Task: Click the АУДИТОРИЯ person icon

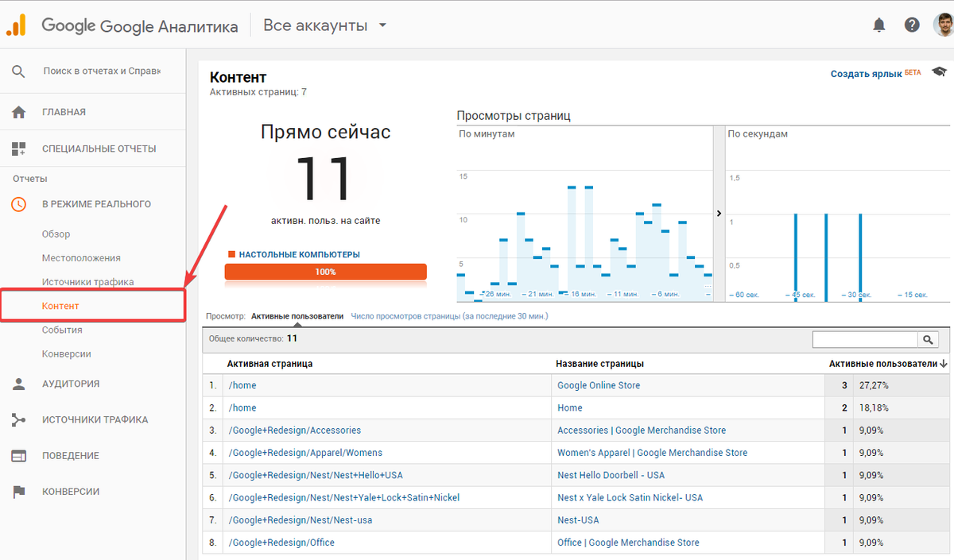Action: tap(19, 384)
